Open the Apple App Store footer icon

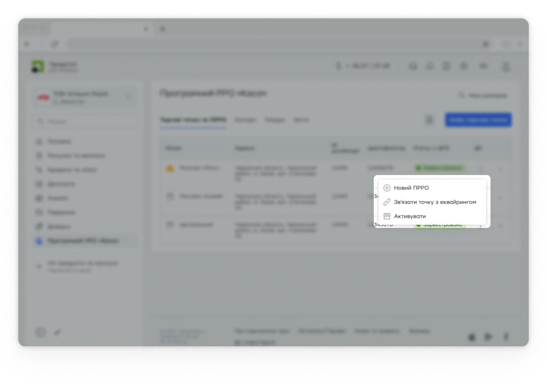[472, 337]
